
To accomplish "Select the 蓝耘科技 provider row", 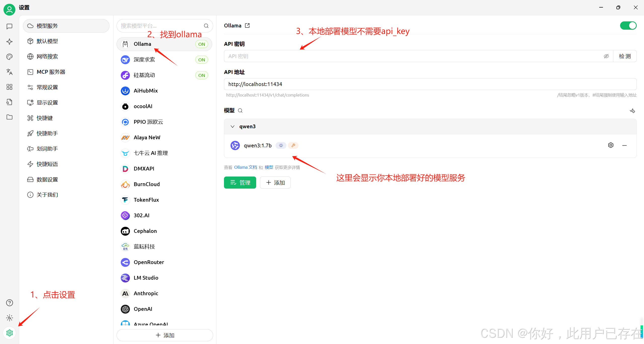I will (x=164, y=247).
